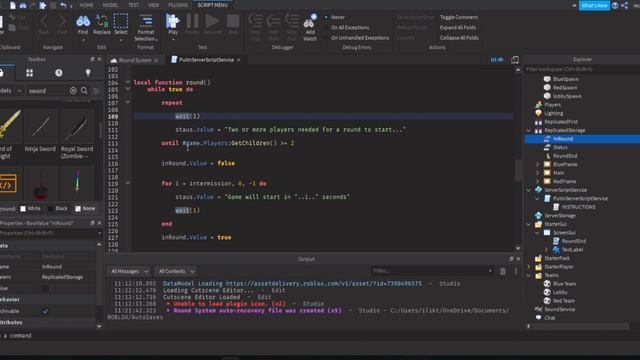Open the Toolbox Creations lightbulb tab
640x360 pixels.
88,73
